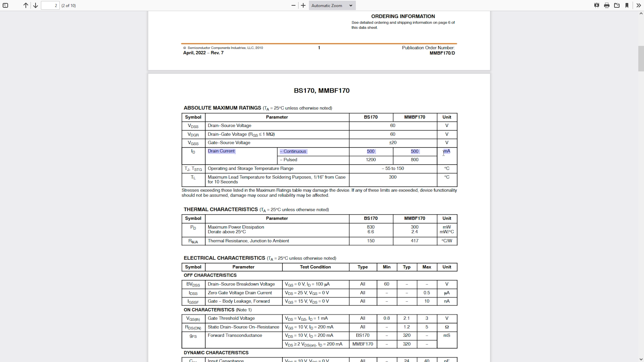Click the page count display area
This screenshot has height=362, width=644.
pos(68,5)
